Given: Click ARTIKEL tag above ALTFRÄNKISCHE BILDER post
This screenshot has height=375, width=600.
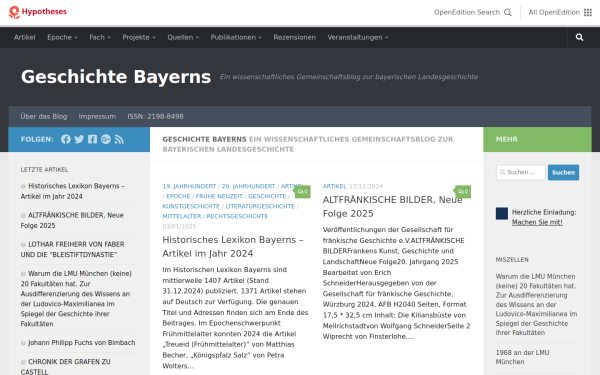Looking at the screenshot, I should coord(334,186).
